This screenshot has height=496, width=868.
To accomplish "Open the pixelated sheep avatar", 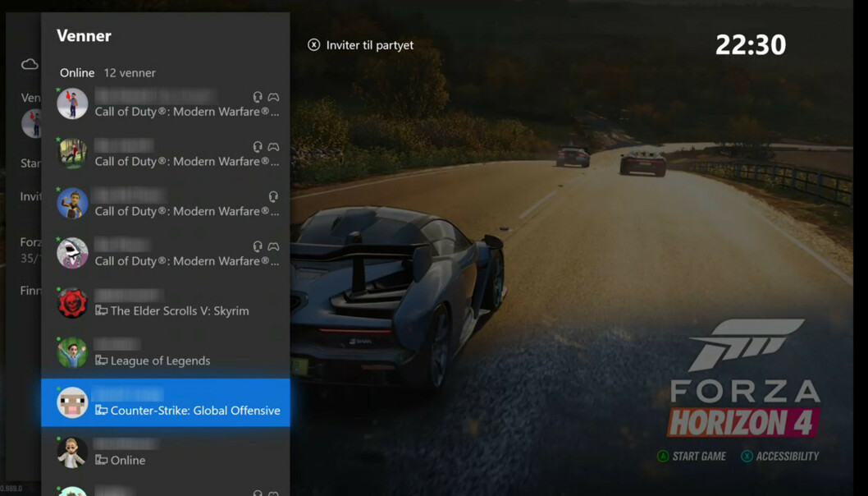I will click(72, 403).
